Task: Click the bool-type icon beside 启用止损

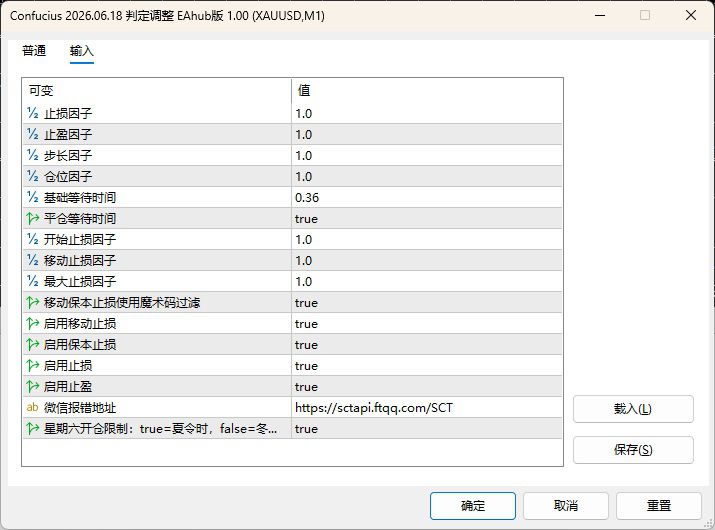Action: (32, 365)
